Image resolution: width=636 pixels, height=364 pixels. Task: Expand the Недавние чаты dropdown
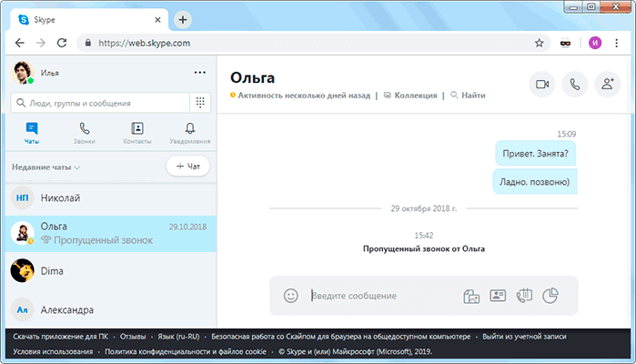point(45,167)
